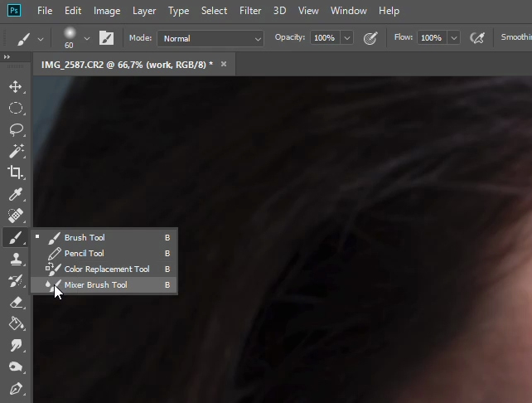Toggle pressure for opacity icon
532x403 pixels.
[x=370, y=38]
